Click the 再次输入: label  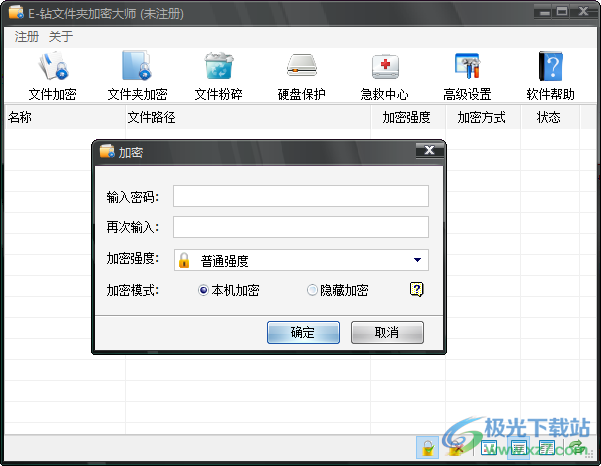click(133, 227)
